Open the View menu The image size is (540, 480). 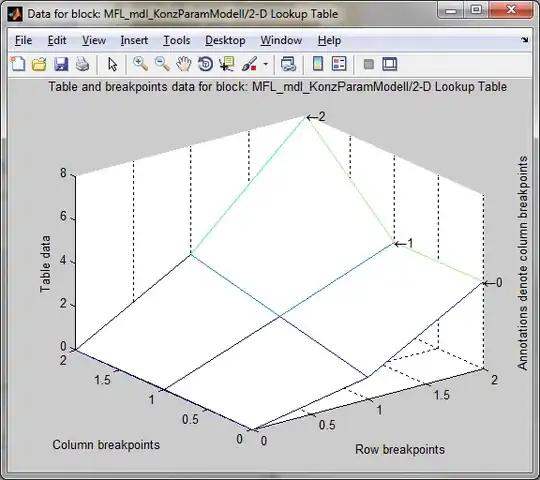(94, 40)
